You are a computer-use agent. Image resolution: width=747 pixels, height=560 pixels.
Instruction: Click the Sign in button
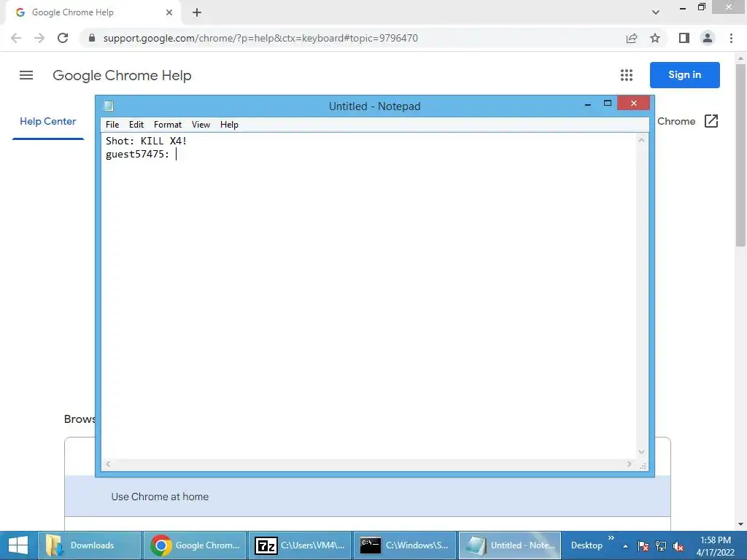684,75
